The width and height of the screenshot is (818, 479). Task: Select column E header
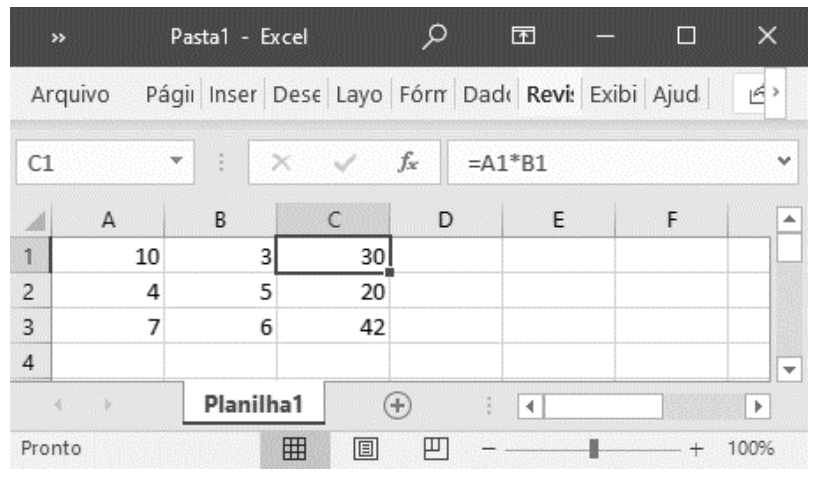tap(559, 220)
